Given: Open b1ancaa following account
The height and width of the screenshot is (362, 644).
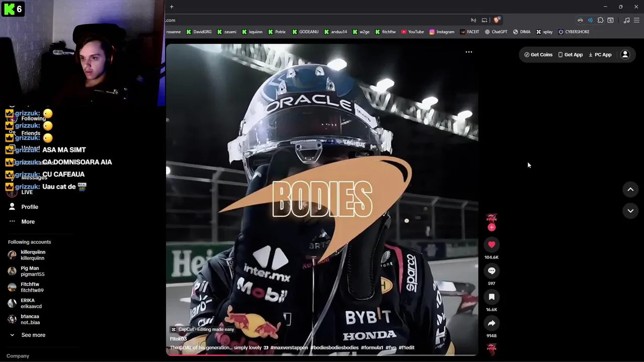Looking at the screenshot, I should click(x=24, y=319).
